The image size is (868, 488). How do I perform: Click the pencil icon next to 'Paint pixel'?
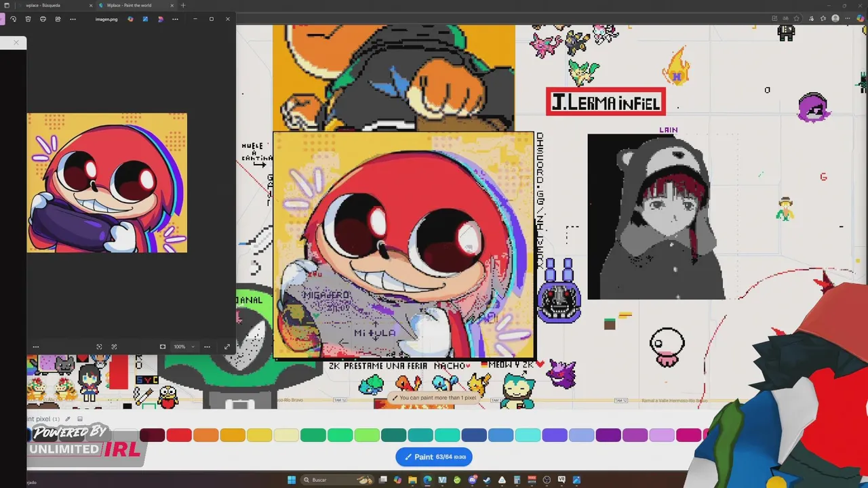pos(67,419)
